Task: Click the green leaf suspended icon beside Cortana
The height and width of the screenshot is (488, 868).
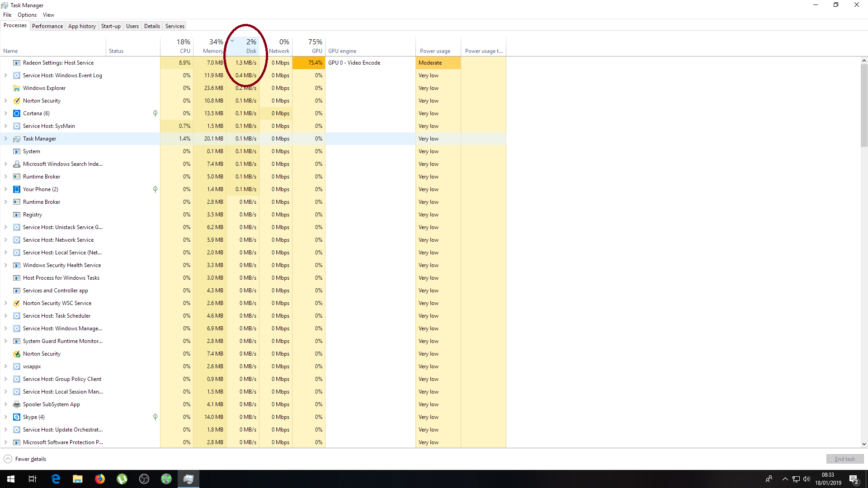Action: [x=155, y=113]
